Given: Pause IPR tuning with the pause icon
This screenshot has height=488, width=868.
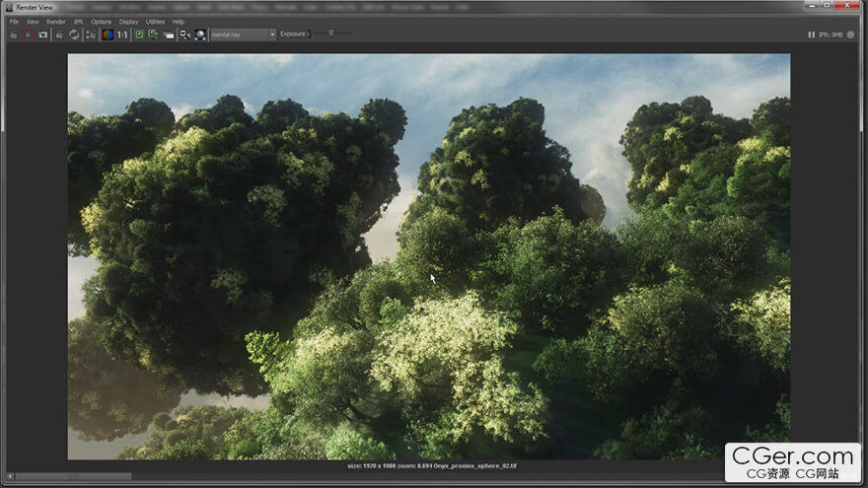Looking at the screenshot, I should [x=812, y=35].
